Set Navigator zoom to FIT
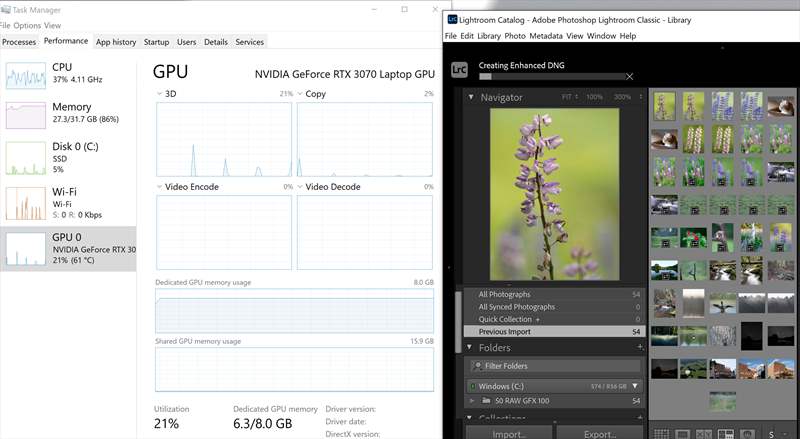This screenshot has height=439, width=800. (x=567, y=96)
